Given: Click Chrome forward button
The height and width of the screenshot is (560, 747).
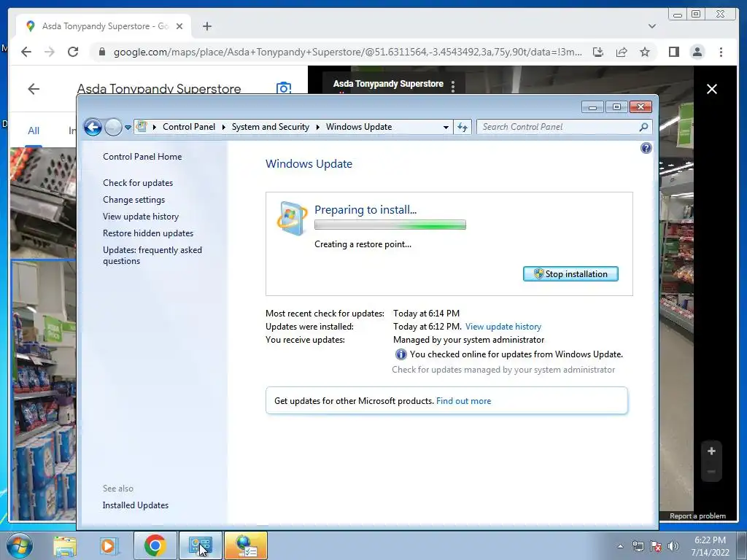Looking at the screenshot, I should point(50,52).
